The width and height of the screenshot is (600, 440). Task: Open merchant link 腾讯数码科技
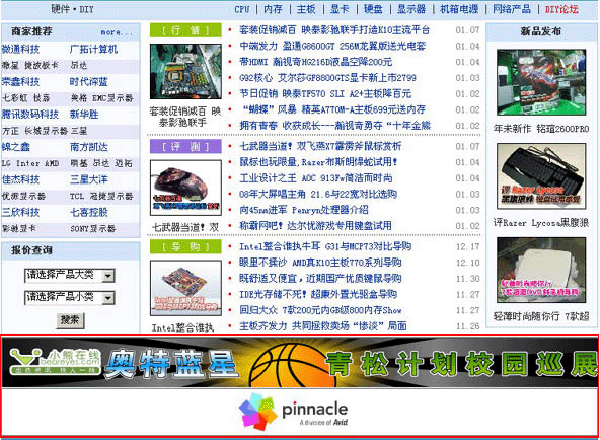30,114
